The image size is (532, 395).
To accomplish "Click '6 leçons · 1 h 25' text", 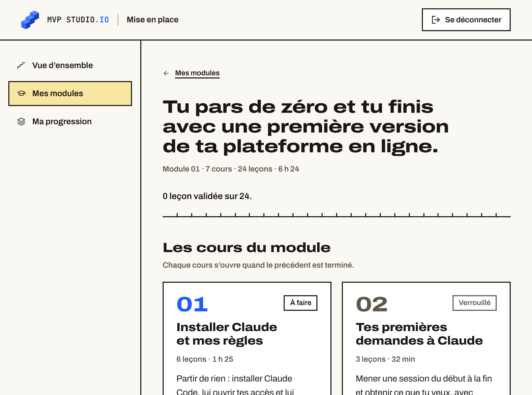I will coord(205,359).
